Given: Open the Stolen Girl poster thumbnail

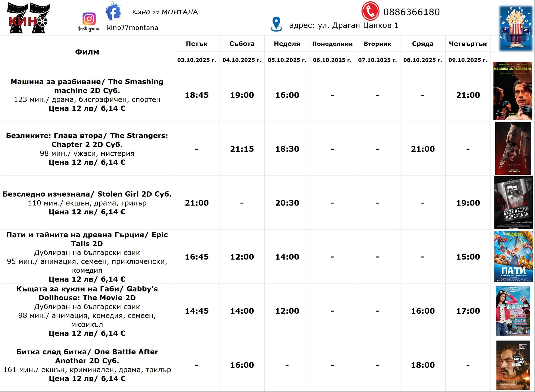Looking at the screenshot, I should pos(513,202).
